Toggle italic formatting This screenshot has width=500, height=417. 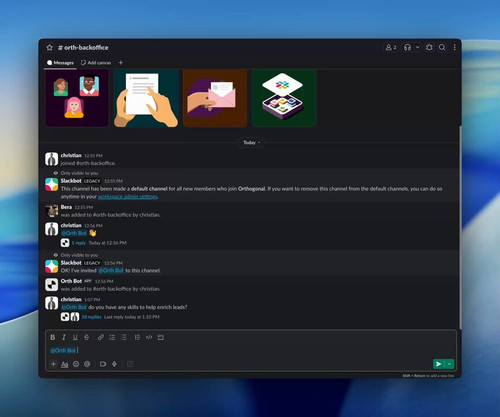64,337
